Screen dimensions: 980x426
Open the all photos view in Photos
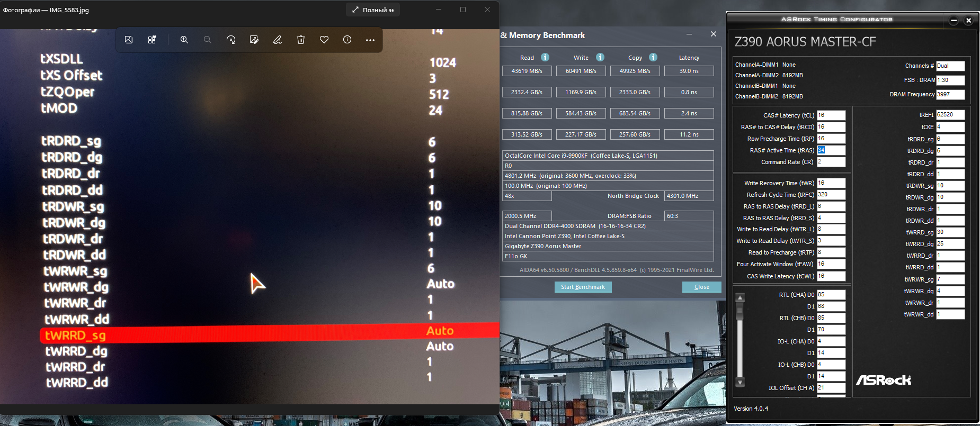tap(128, 40)
